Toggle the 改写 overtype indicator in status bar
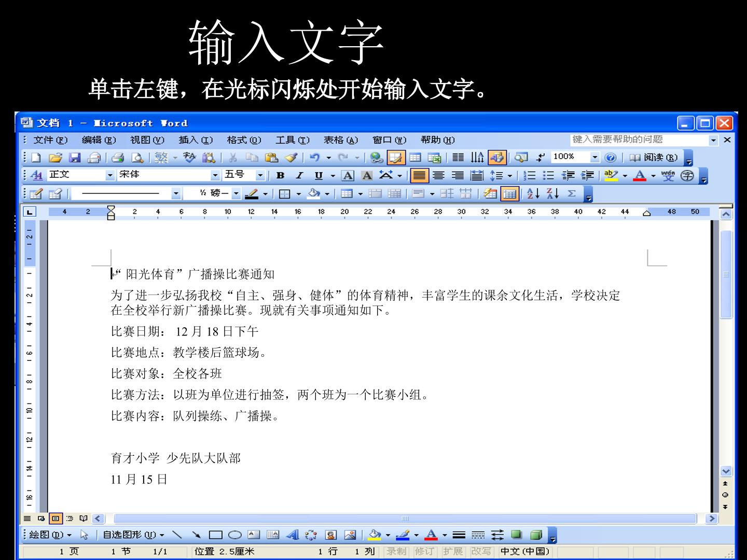Viewport: 747px width, 560px height. (481, 552)
